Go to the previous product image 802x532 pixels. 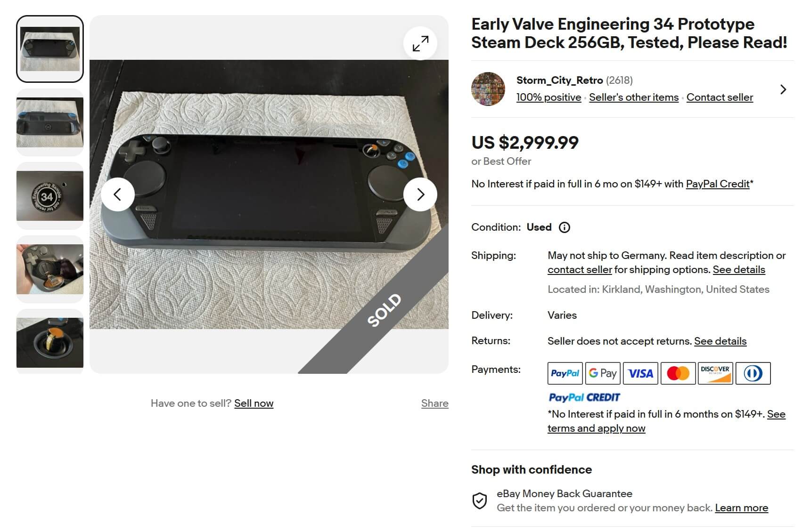(118, 194)
